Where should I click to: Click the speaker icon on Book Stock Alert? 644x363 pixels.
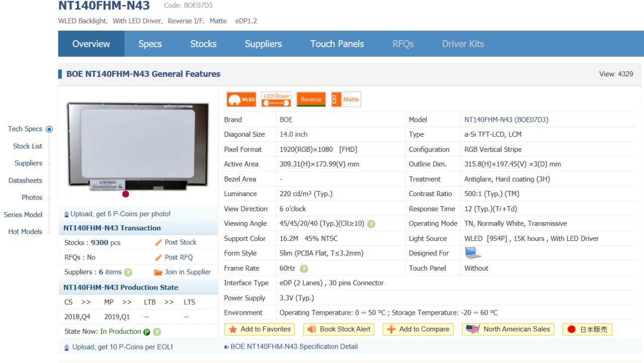coord(312,329)
